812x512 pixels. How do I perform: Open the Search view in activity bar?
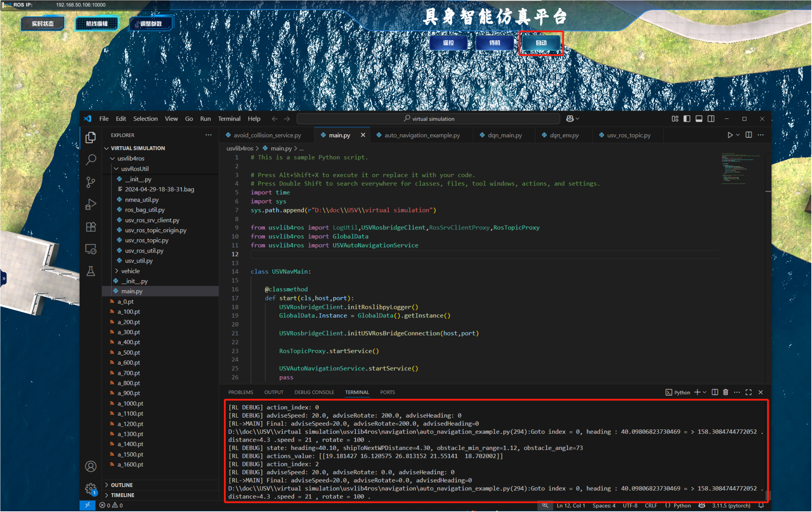pos(91,160)
